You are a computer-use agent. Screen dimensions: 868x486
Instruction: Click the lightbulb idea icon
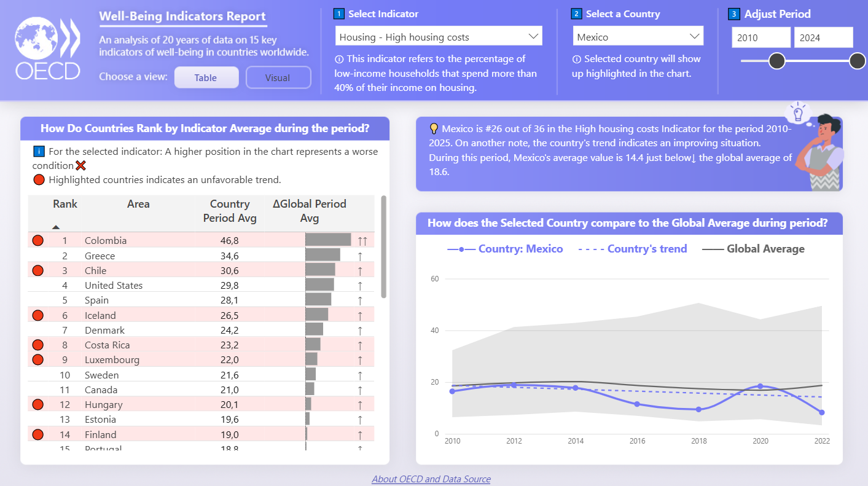click(798, 112)
